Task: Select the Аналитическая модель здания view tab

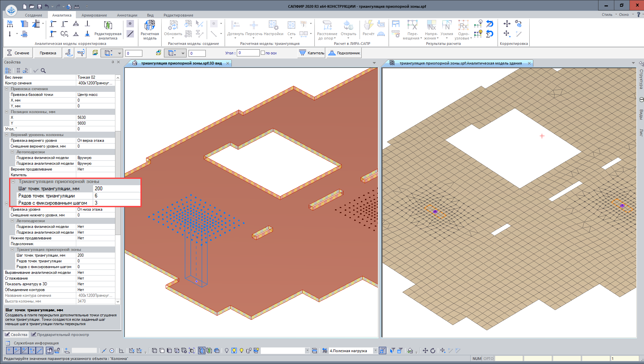Action: [460, 63]
